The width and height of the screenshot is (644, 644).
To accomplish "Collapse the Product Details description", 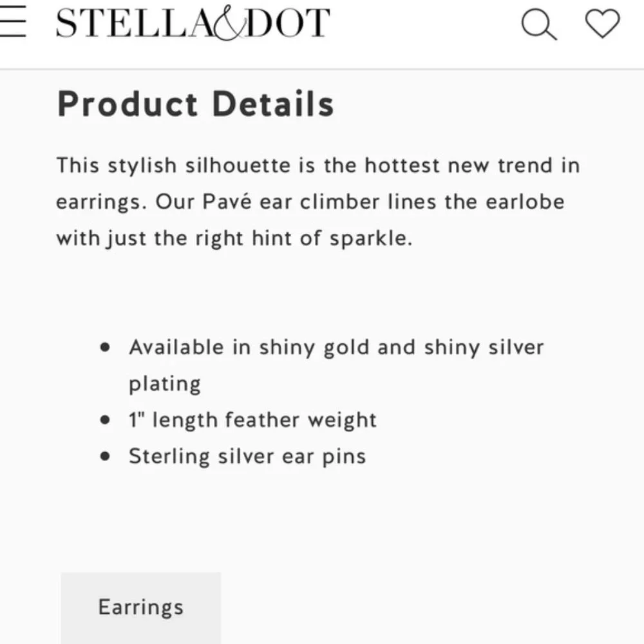I will 195,104.
